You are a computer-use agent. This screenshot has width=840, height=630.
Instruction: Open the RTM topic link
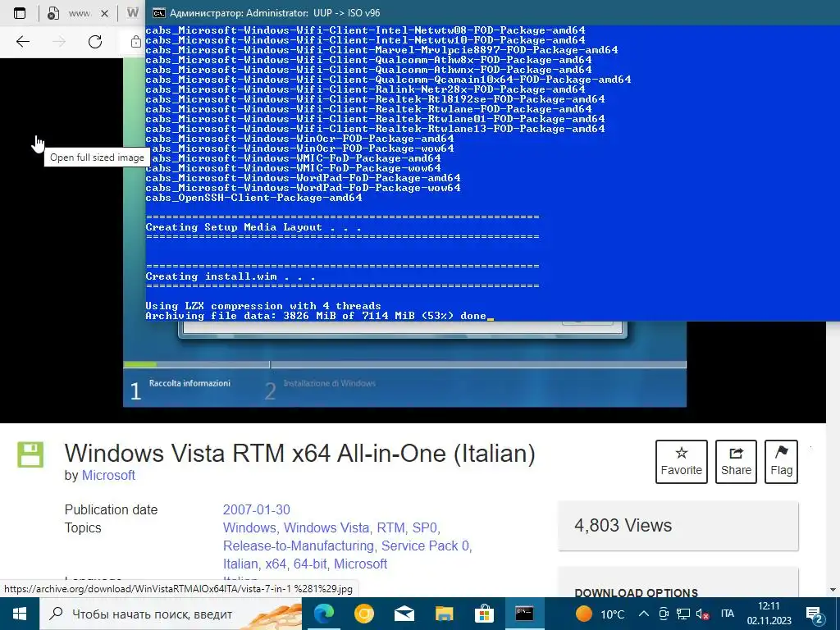[390, 527]
